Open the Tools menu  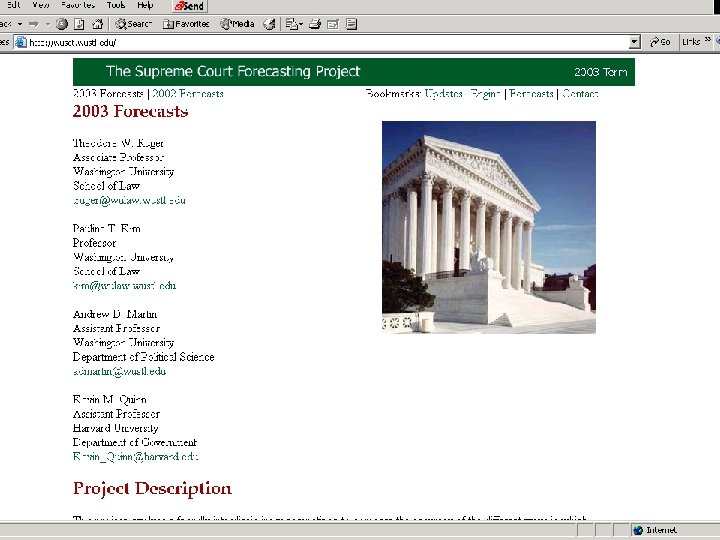(x=116, y=5)
